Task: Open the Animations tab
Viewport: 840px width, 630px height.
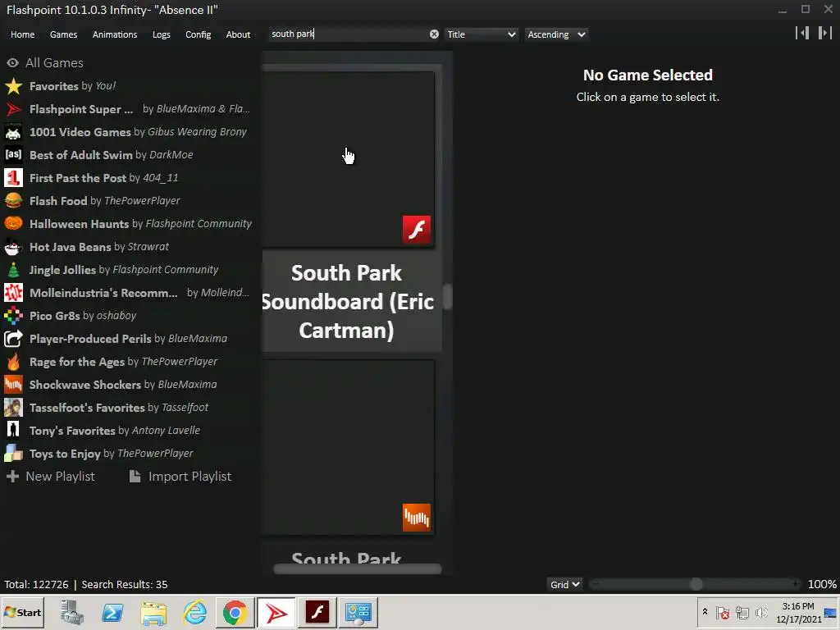Action: (115, 34)
